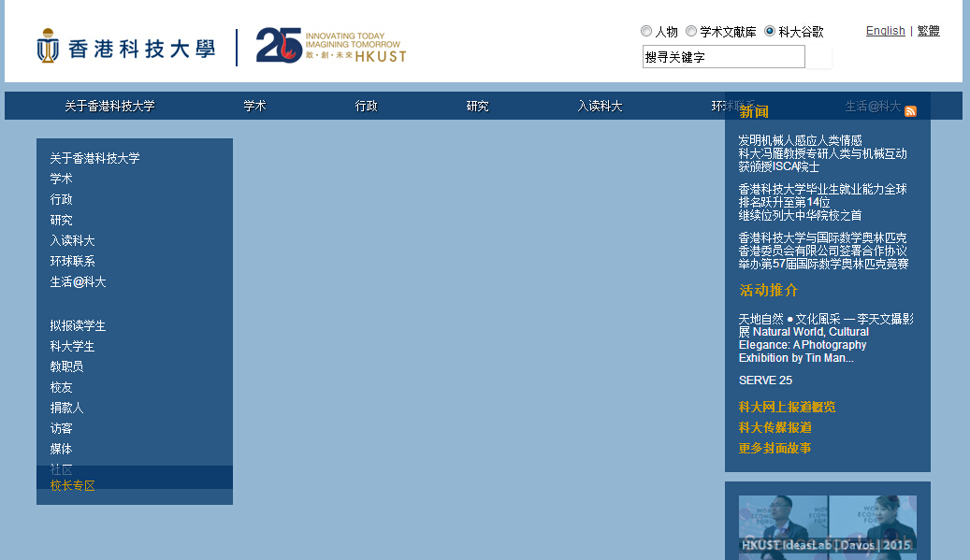The height and width of the screenshot is (560, 970).
Task: Open 教职员 sidebar link
Action: pos(66,366)
